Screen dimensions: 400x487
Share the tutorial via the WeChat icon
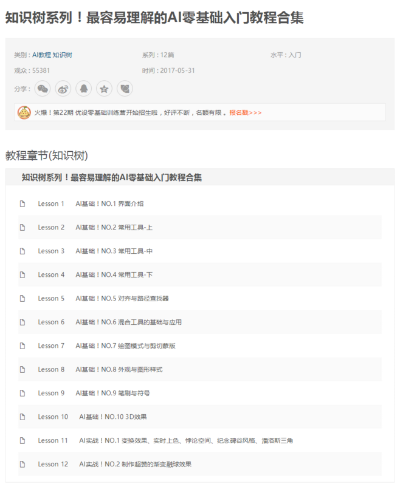[x=42, y=89]
